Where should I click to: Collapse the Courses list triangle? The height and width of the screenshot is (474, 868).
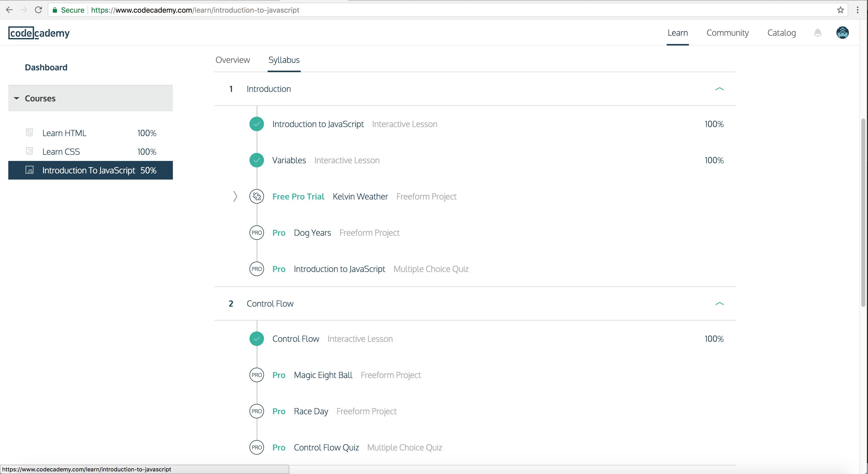point(17,98)
